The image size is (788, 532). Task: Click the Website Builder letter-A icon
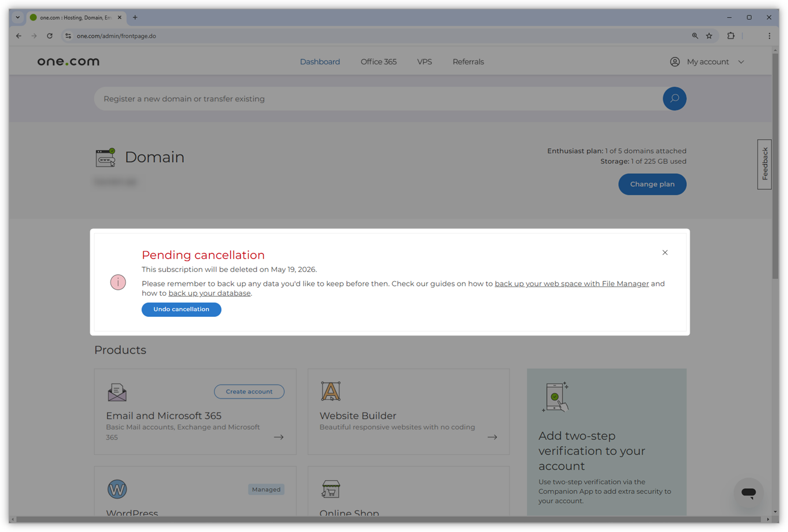330,392
